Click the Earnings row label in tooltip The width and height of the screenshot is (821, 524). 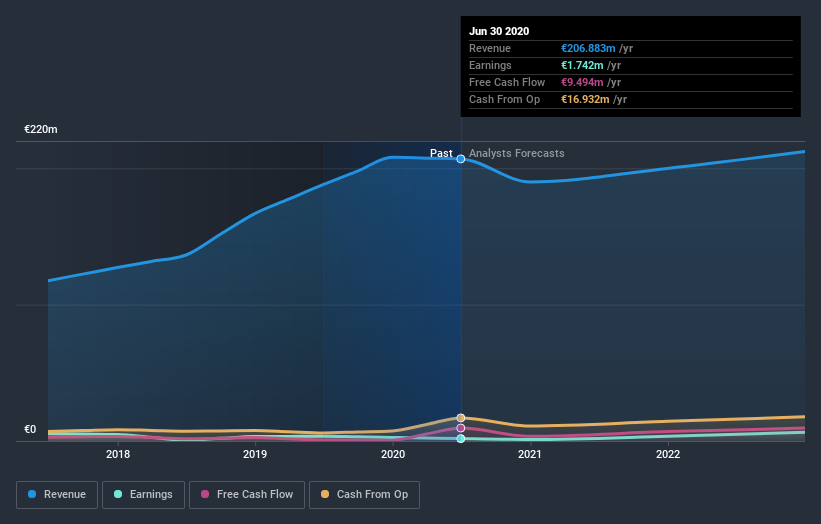pyautogui.click(x=490, y=65)
